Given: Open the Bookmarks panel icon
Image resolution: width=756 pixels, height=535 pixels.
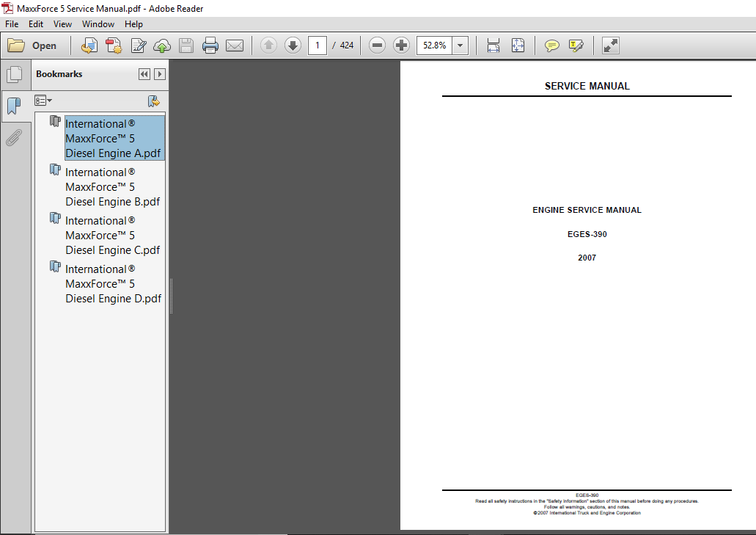Looking at the screenshot, I should click(x=14, y=106).
